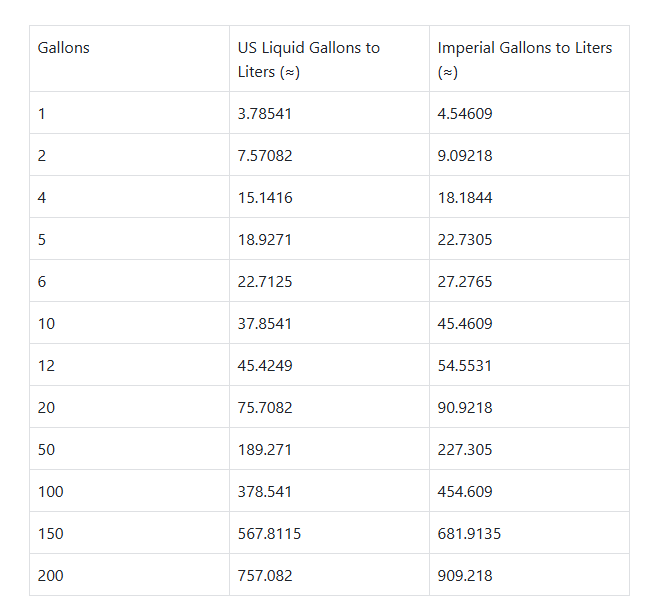Viewport: 652px width, 616px height.
Task: Select the 189.271 cell
Action: point(265,450)
